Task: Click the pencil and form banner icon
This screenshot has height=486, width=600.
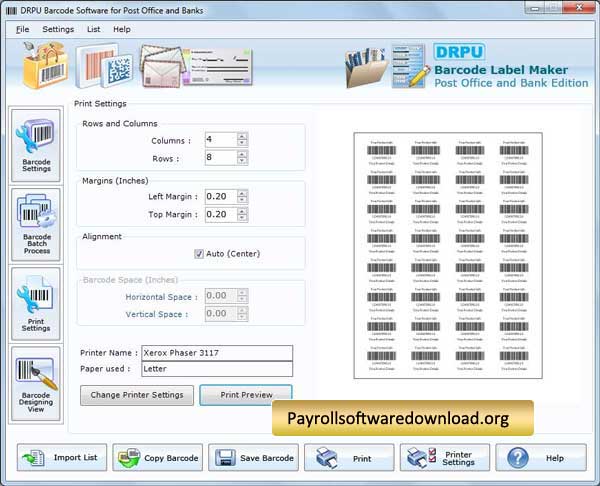Action: tap(411, 66)
